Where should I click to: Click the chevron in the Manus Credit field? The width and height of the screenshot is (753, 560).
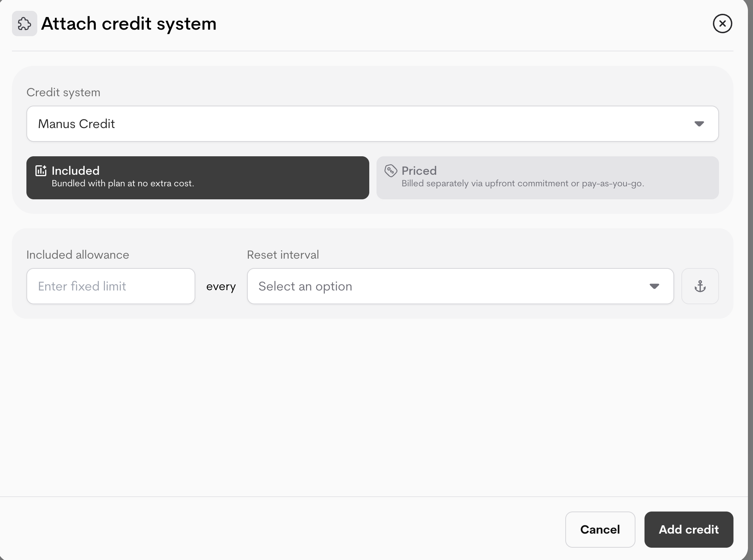(x=699, y=124)
